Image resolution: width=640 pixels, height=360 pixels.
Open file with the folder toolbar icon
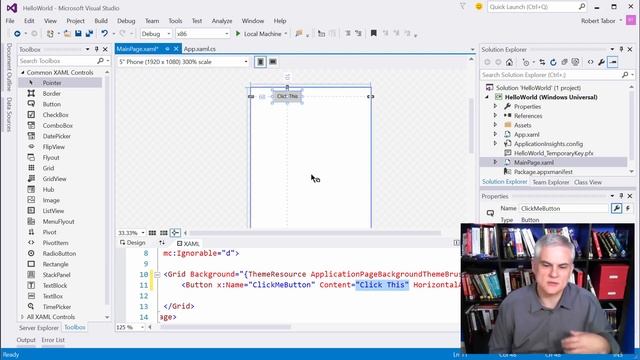click(x=67, y=33)
